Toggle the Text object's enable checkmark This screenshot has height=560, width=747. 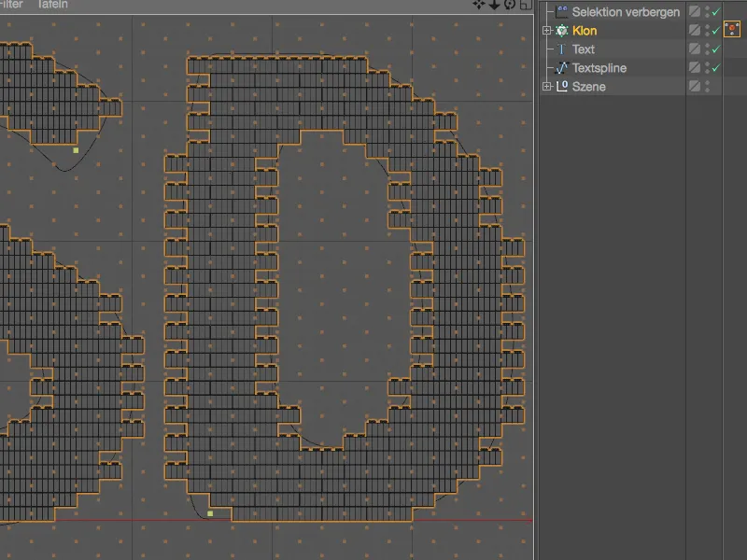(x=716, y=49)
